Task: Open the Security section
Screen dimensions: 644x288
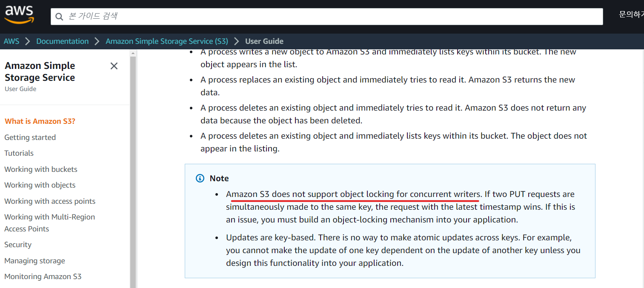Action: coord(18,245)
